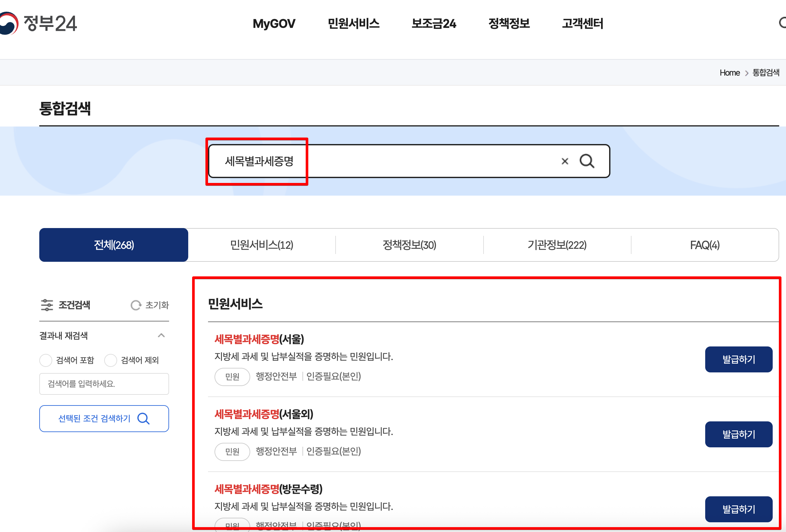Switch to the 기관정보(222) tab
The image size is (786, 532).
point(557,245)
